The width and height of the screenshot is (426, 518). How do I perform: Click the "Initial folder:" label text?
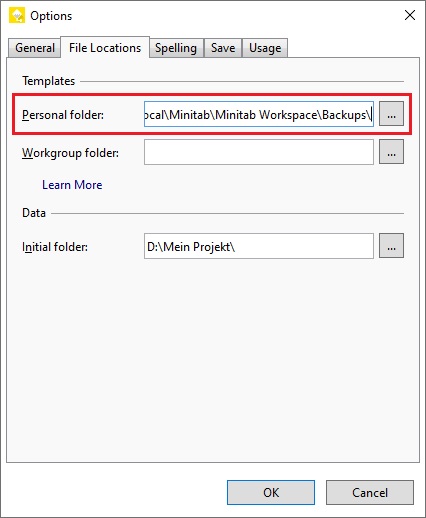click(55, 247)
